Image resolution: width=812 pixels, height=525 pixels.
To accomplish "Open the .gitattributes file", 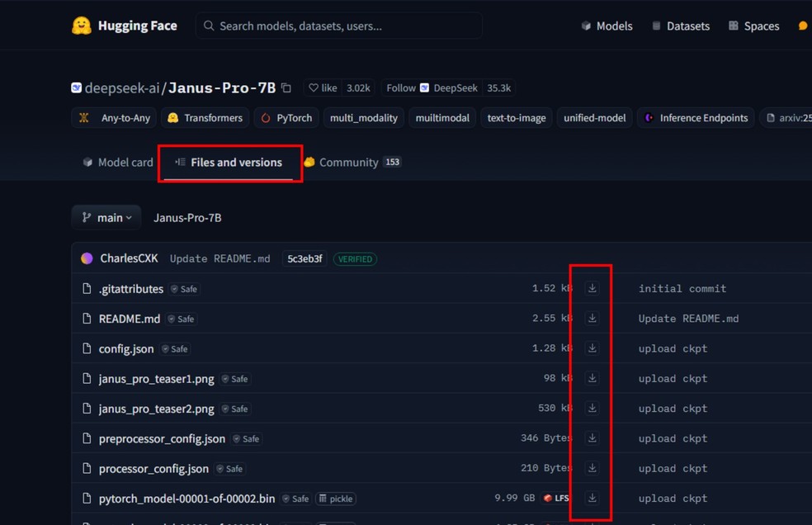I will pyautogui.click(x=131, y=289).
